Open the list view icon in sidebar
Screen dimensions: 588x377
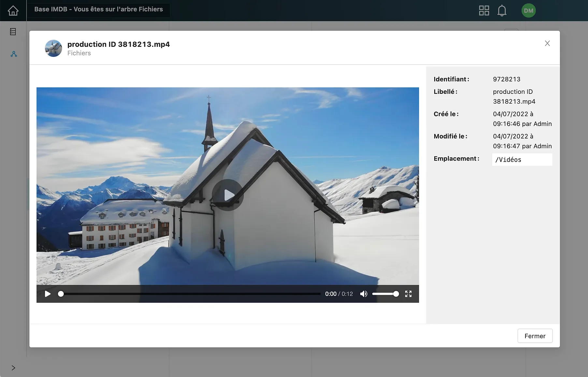pos(13,32)
